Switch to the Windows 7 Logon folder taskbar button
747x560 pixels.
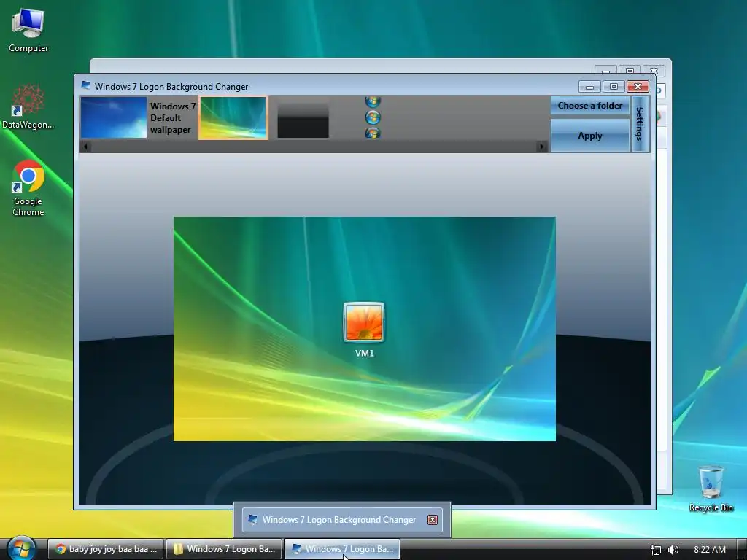[x=224, y=549]
